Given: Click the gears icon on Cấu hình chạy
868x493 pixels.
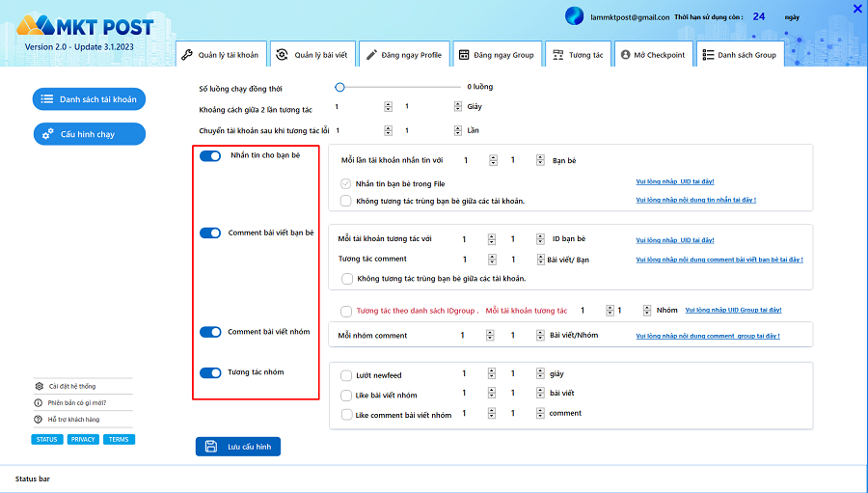Looking at the screenshot, I should pos(47,134).
